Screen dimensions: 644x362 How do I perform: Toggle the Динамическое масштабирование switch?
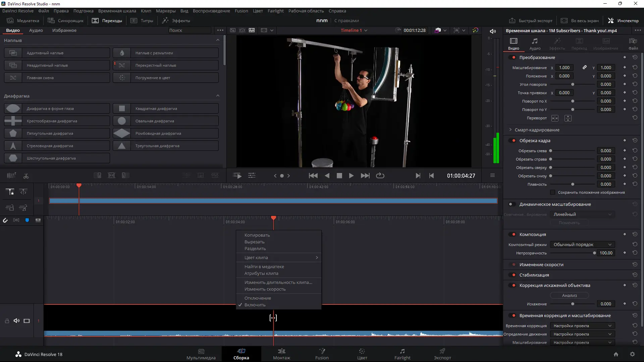[x=512, y=204]
